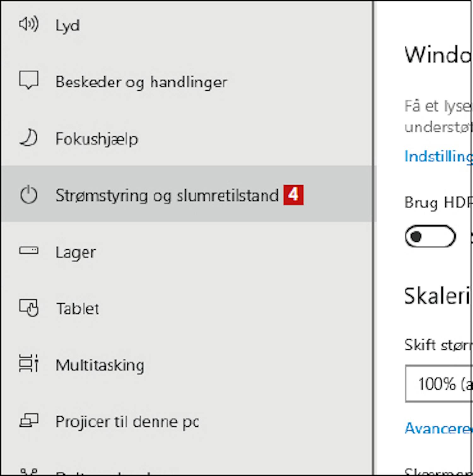Viewport: 473px width, 476px height.
Task: Open the Lager settings entry
Action: click(x=187, y=252)
